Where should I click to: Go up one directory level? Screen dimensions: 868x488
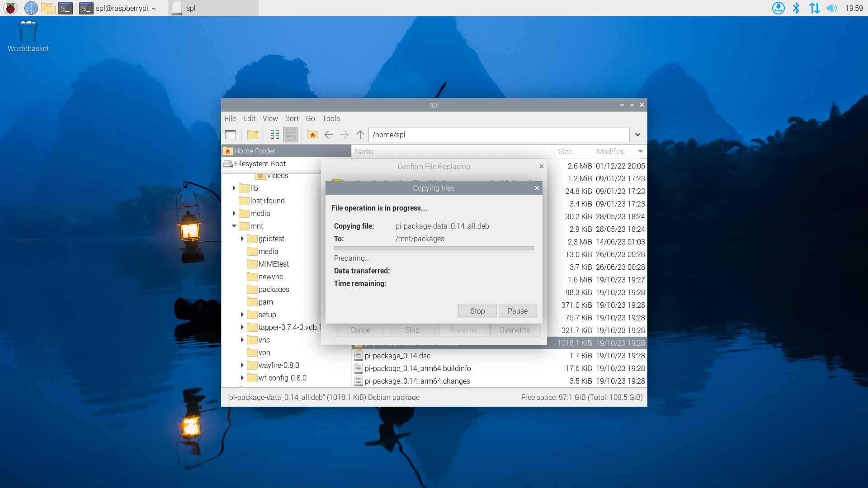point(360,135)
